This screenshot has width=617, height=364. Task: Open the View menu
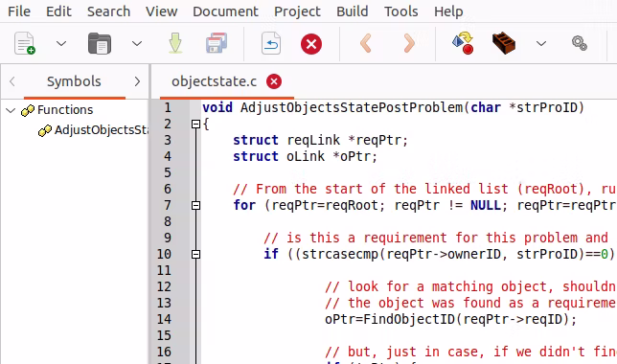click(161, 11)
